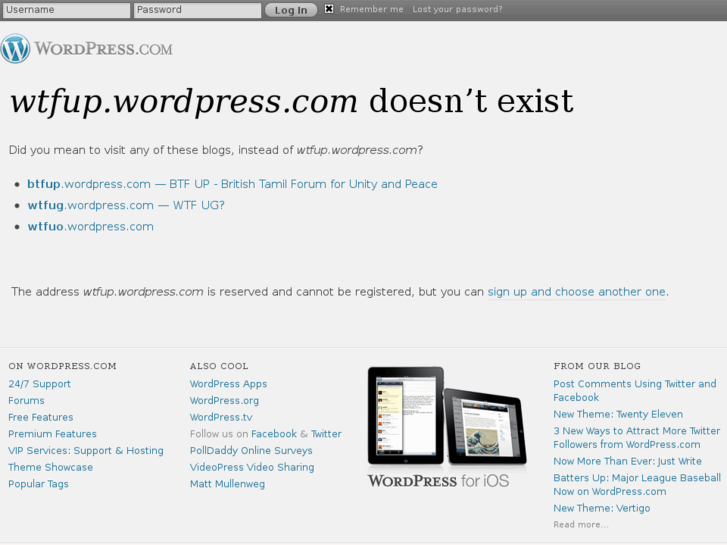The image size is (727, 545).
Task: Open the Forums footer link
Action: (x=26, y=400)
